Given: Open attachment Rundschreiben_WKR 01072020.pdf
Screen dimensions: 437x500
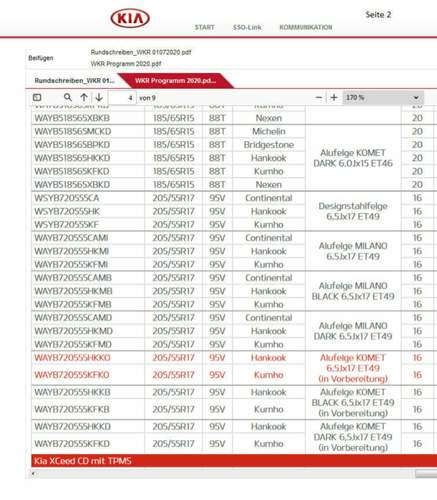Looking at the screenshot, I should [141, 52].
